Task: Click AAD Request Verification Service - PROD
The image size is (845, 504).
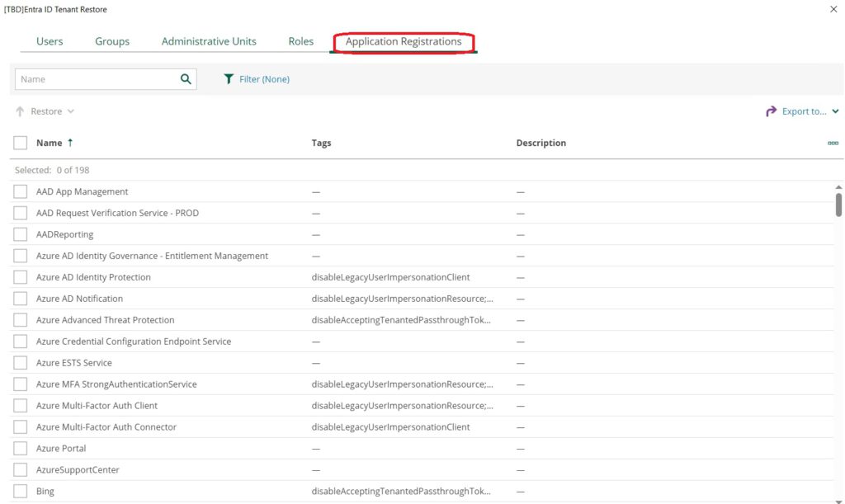Action: click(117, 213)
